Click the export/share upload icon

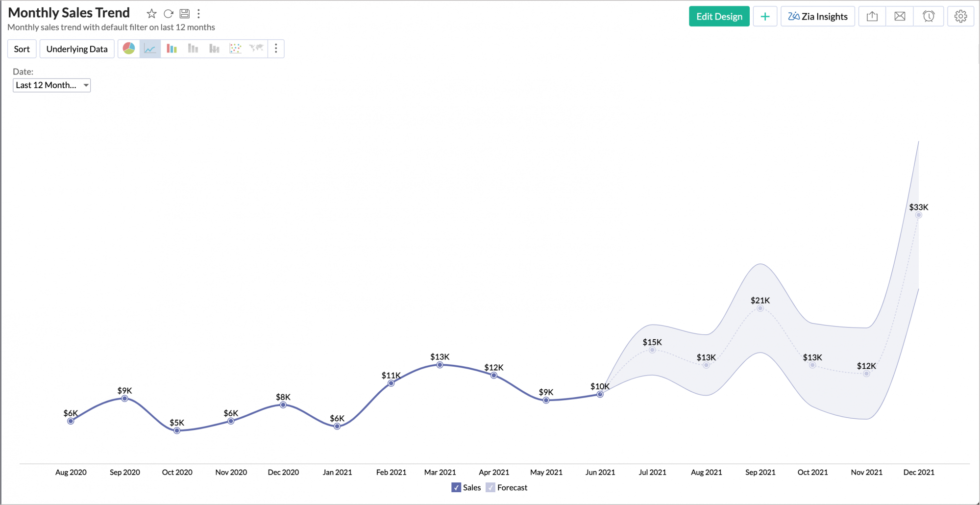[x=872, y=17]
